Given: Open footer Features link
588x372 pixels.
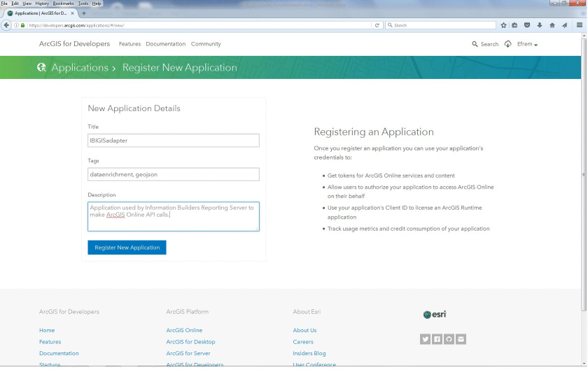Looking at the screenshot, I should 50,342.
